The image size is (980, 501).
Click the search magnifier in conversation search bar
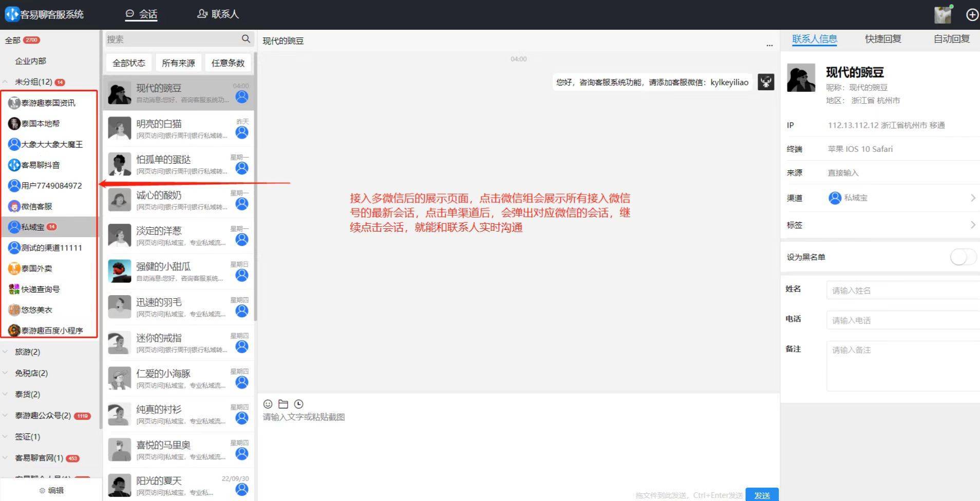coord(246,38)
